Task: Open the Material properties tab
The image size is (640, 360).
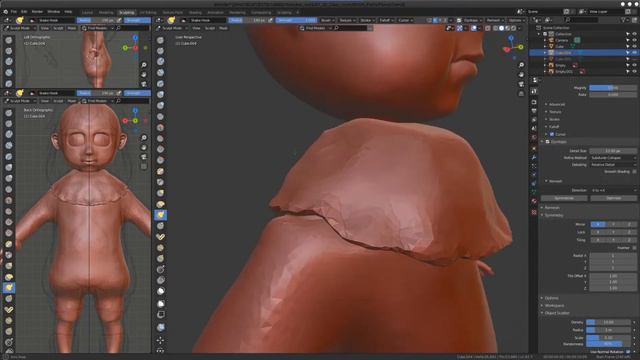Action: tap(534, 201)
